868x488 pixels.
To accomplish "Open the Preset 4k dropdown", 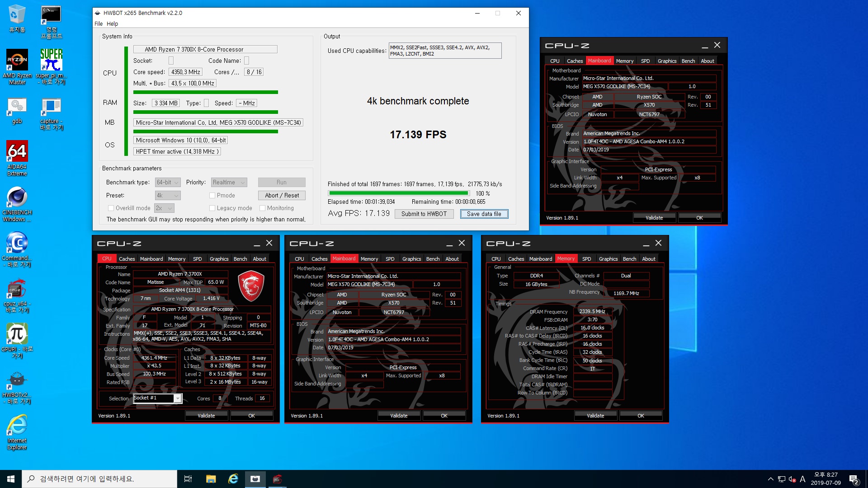I will [x=168, y=195].
